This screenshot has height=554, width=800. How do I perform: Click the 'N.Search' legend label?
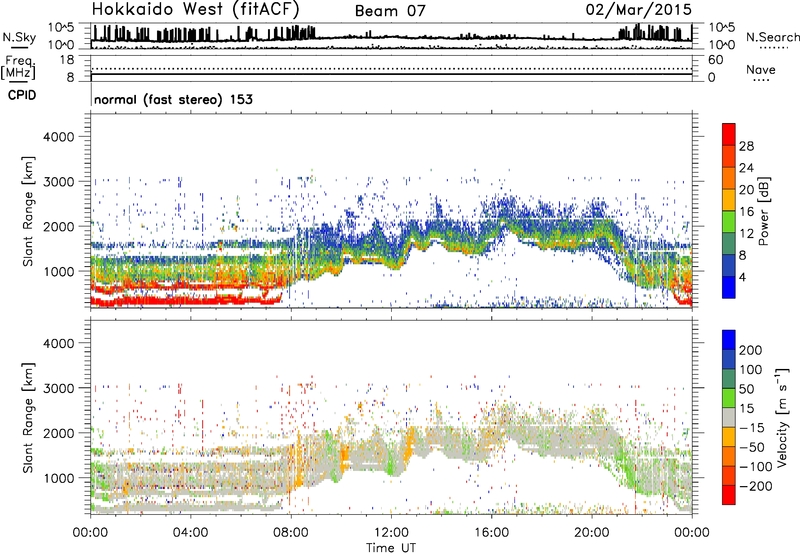click(x=772, y=37)
